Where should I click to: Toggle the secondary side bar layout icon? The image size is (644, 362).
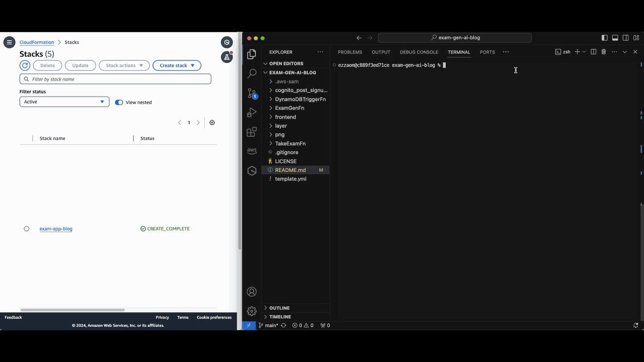pos(625,38)
